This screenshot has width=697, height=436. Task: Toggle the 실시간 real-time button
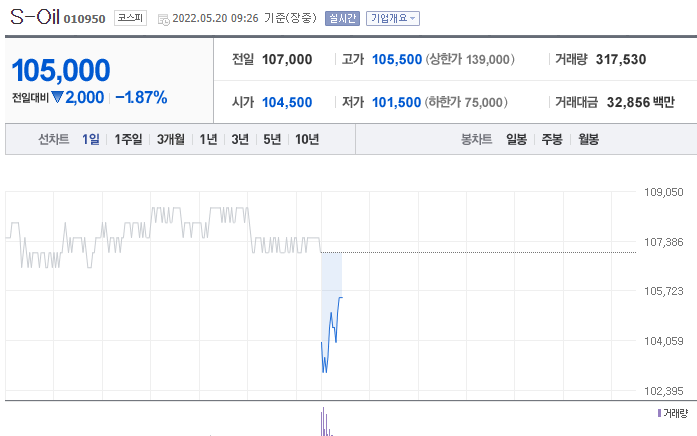pyautogui.click(x=340, y=18)
